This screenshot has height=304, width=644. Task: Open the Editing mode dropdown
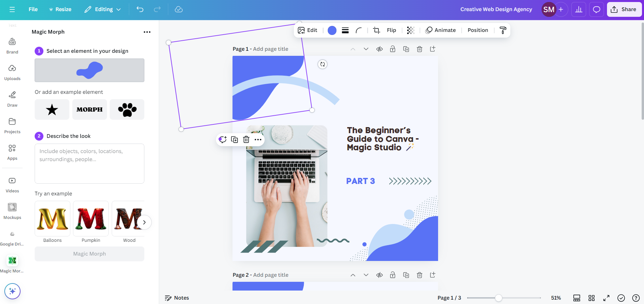click(x=103, y=9)
